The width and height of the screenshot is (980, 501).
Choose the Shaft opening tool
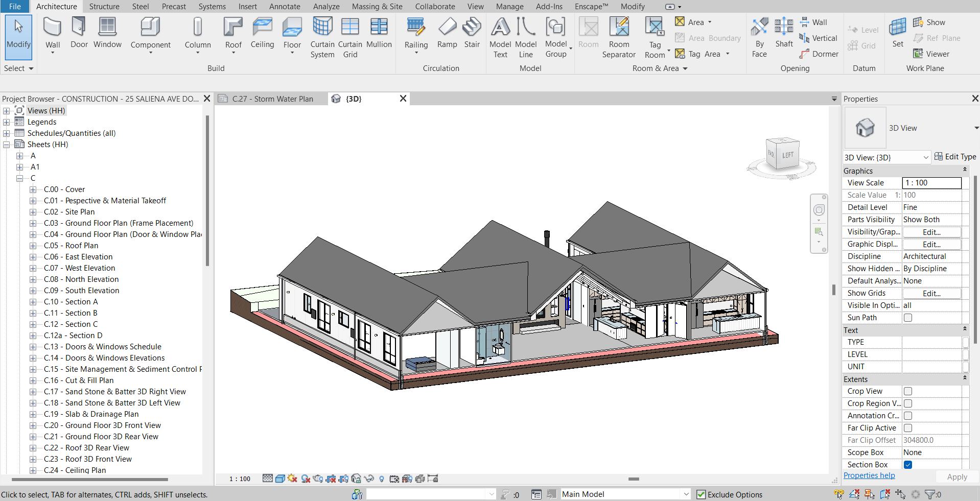pyautogui.click(x=784, y=33)
